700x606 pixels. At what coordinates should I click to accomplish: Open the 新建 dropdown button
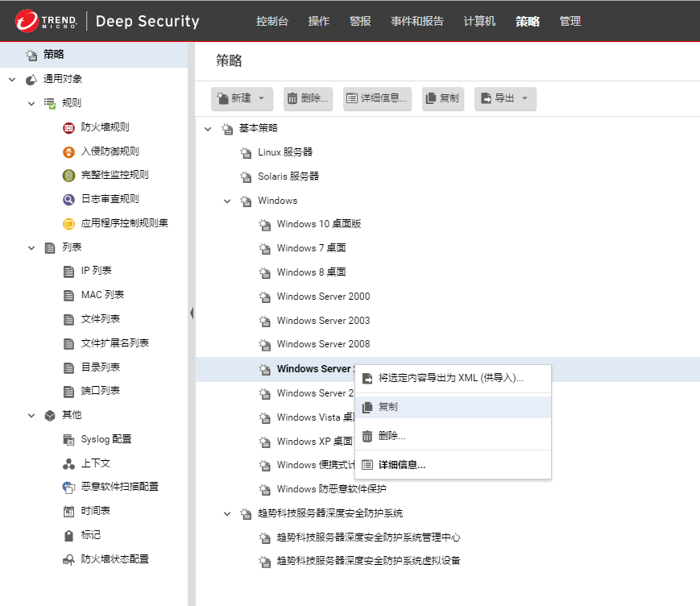[x=261, y=98]
